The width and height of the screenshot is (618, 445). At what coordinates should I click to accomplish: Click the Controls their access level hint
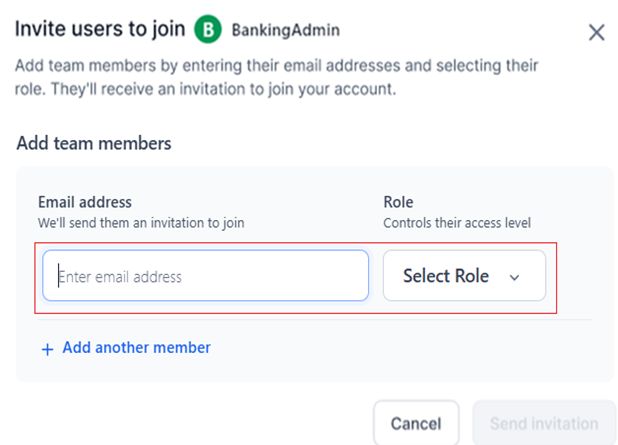point(457,223)
